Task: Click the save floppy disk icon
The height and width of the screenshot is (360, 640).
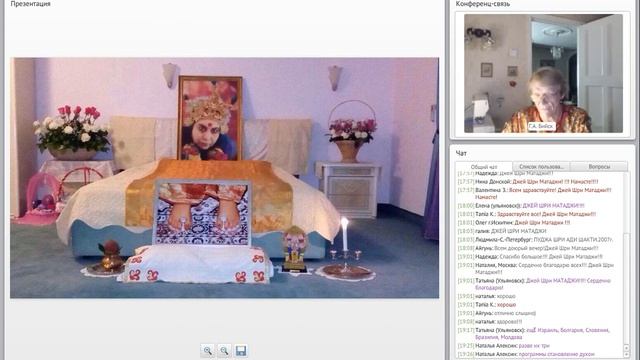Action: pyautogui.click(x=241, y=351)
